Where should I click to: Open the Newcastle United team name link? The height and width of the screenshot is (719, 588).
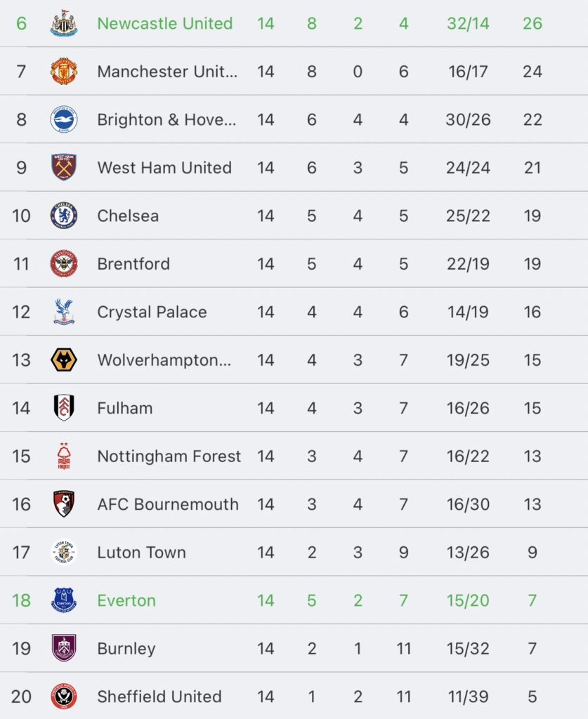coord(165,23)
